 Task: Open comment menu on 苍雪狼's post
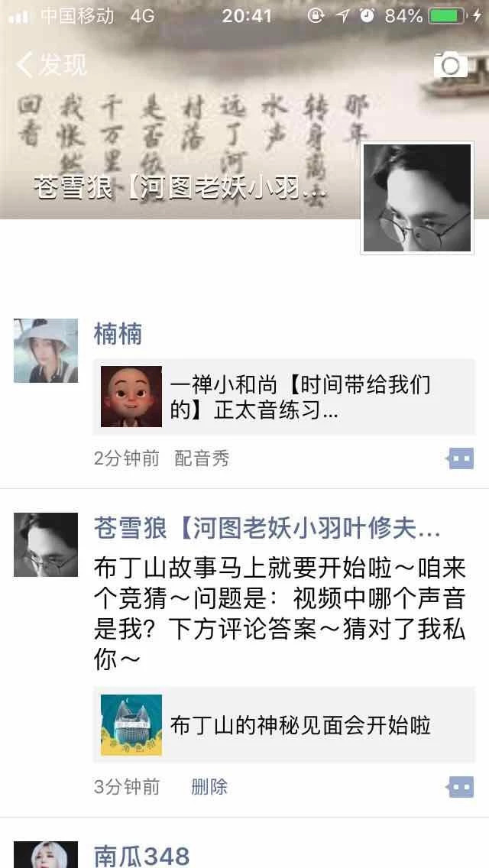pos(461,787)
